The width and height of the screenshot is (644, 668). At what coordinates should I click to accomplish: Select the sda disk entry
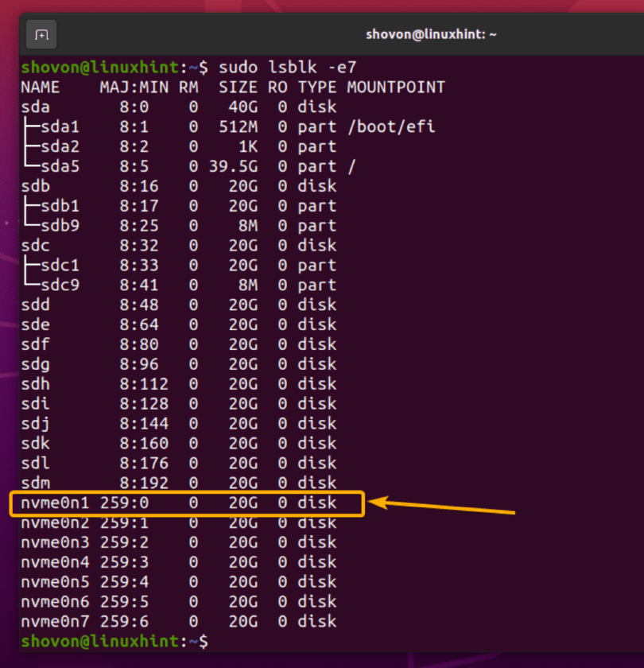(x=34, y=107)
